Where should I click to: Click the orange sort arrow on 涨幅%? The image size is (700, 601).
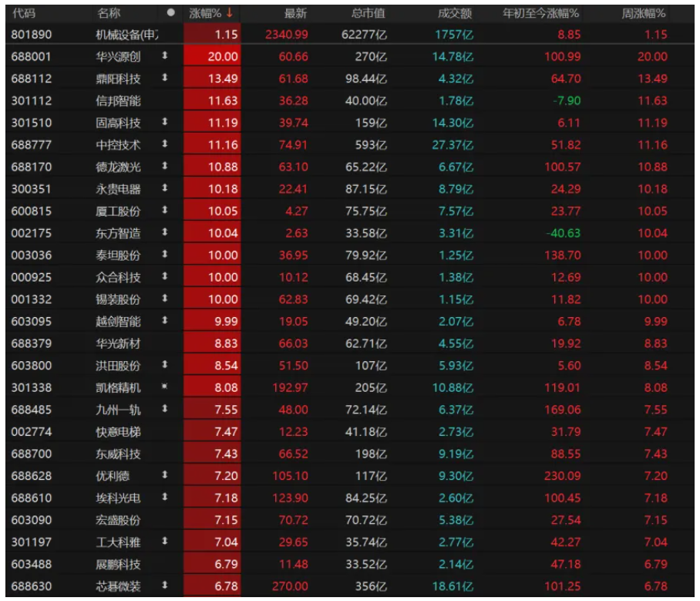[229, 13]
